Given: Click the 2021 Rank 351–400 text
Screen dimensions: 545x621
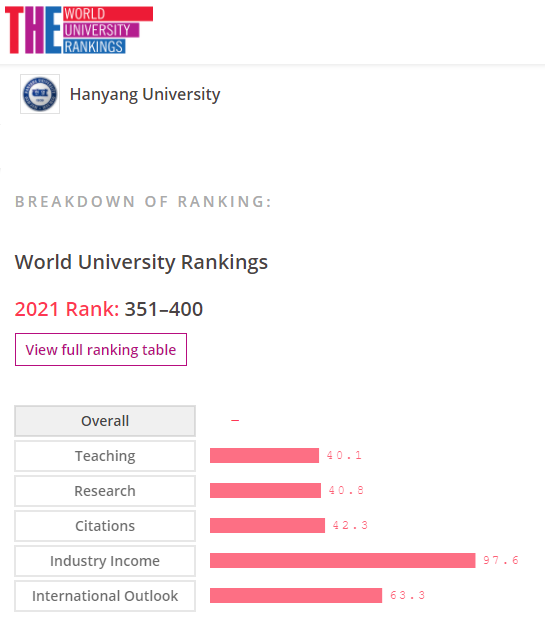Looking at the screenshot, I should (109, 309).
